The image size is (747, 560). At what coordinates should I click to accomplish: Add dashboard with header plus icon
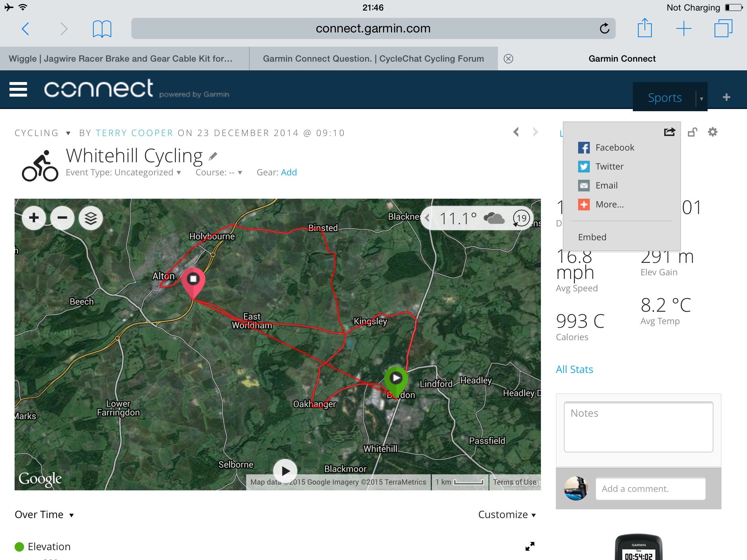tap(726, 97)
